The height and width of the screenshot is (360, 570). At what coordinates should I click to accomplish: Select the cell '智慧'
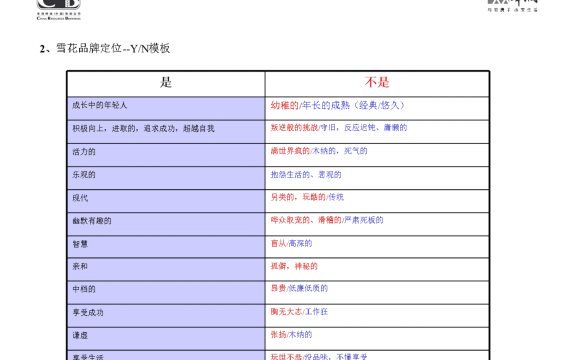166,247
